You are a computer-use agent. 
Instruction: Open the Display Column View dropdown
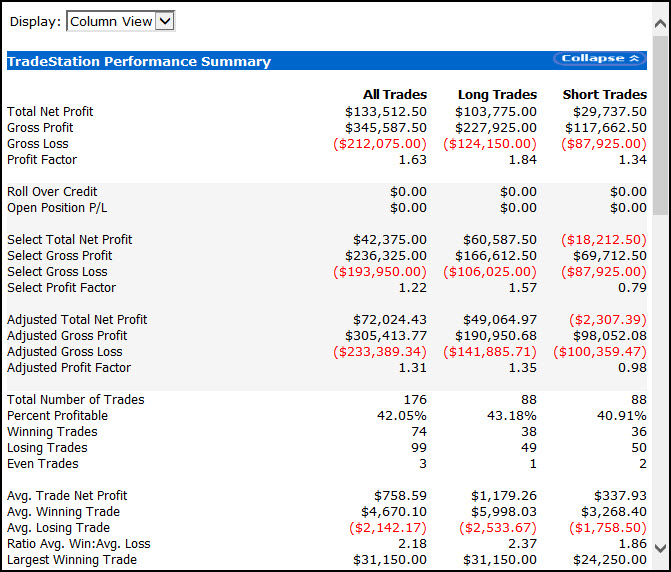tap(120, 21)
